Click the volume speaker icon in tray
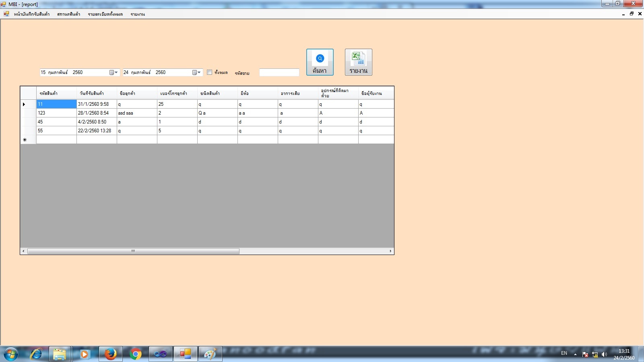Screen dimensions: 644x362 coord(604,354)
